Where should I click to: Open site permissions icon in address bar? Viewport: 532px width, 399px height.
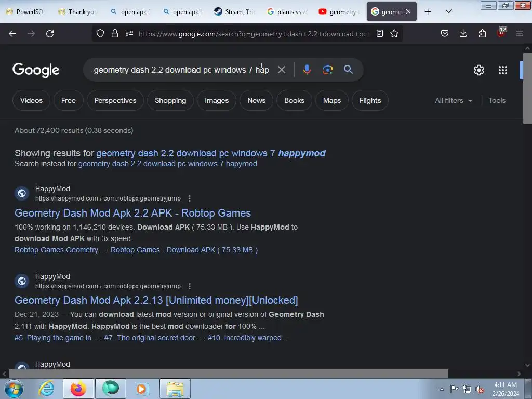tap(129, 33)
